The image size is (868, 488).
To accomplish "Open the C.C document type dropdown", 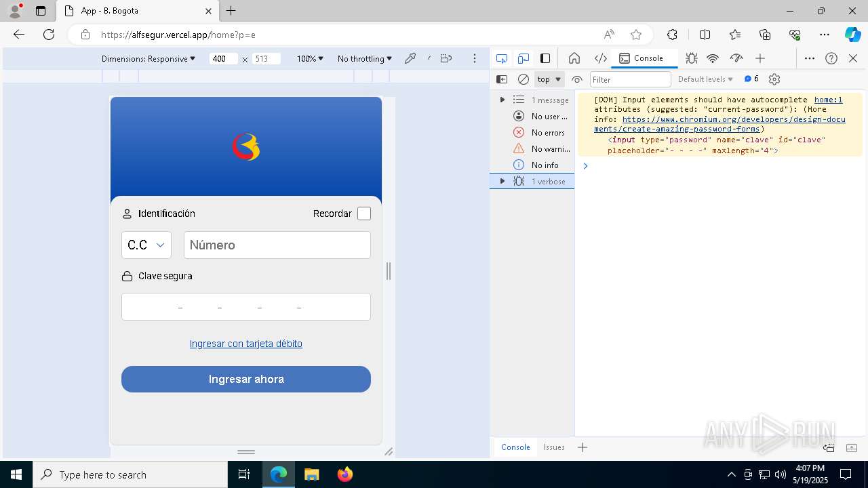I will [x=146, y=245].
